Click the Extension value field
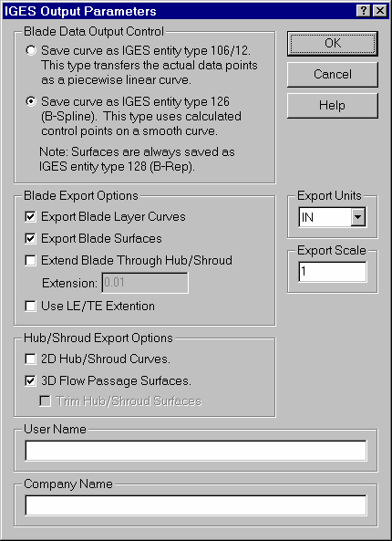This screenshot has height=541, width=392. [145, 283]
